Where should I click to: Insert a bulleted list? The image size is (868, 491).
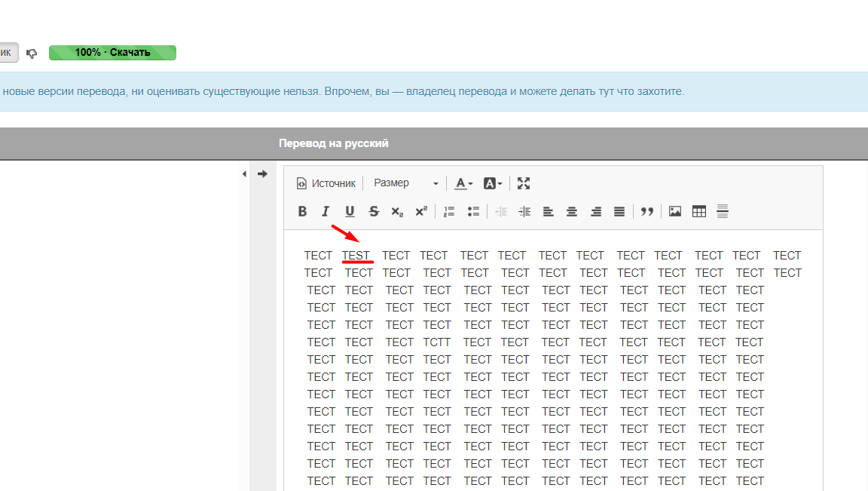(x=473, y=211)
